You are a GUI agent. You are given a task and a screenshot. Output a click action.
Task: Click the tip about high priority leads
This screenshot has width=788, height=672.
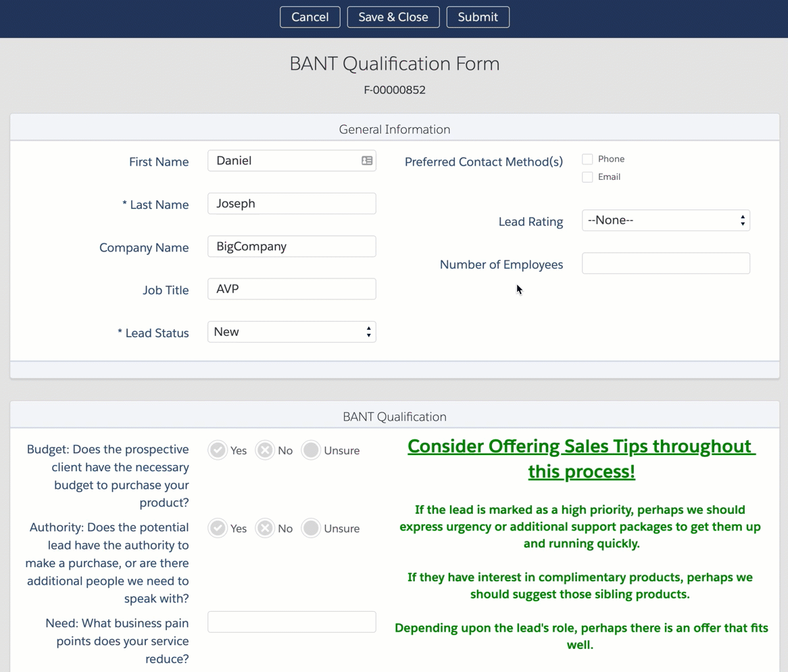tap(580, 526)
